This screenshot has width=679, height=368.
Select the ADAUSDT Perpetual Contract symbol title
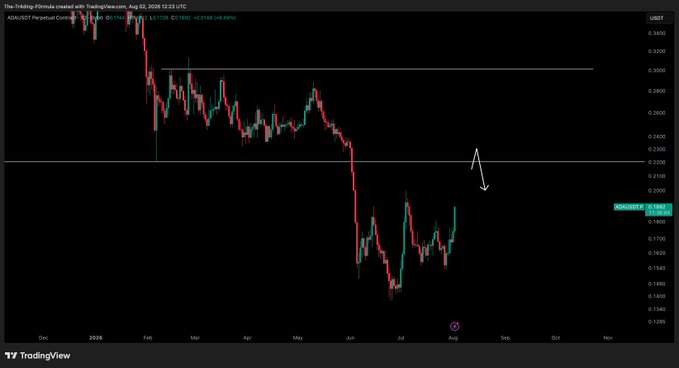pos(41,18)
